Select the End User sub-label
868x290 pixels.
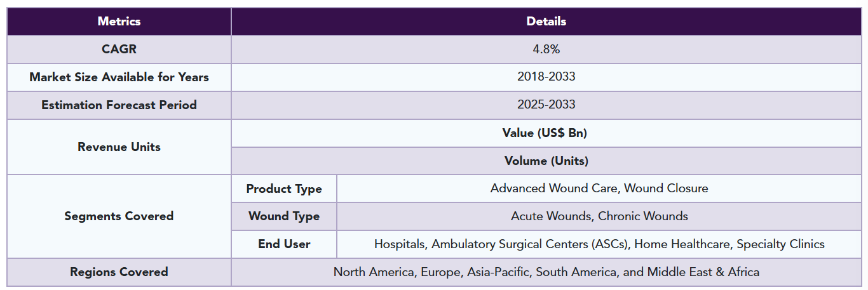[284, 244]
